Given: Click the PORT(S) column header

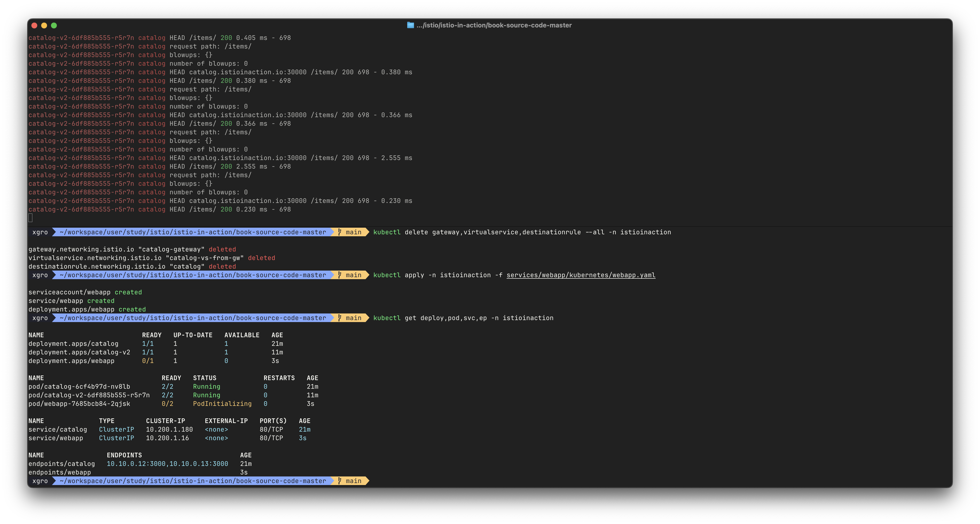Looking at the screenshot, I should point(273,421).
